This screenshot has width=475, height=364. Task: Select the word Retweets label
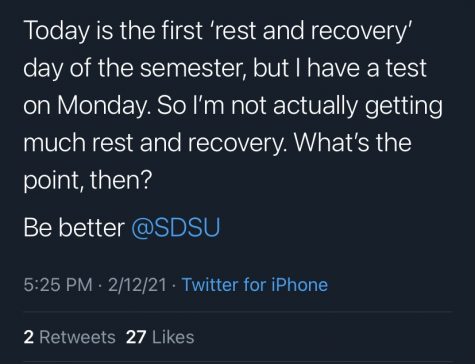click(x=78, y=337)
